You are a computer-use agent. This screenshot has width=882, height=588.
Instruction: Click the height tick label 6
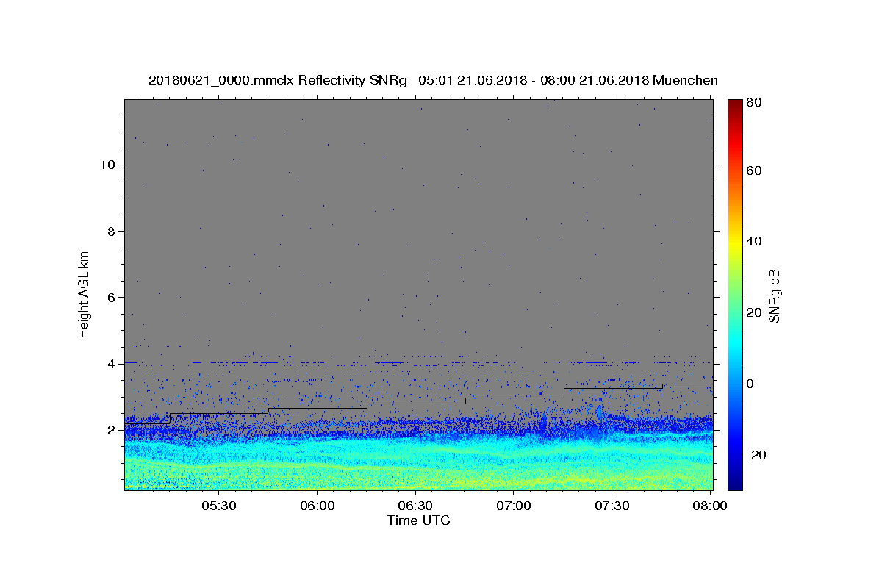coord(110,297)
